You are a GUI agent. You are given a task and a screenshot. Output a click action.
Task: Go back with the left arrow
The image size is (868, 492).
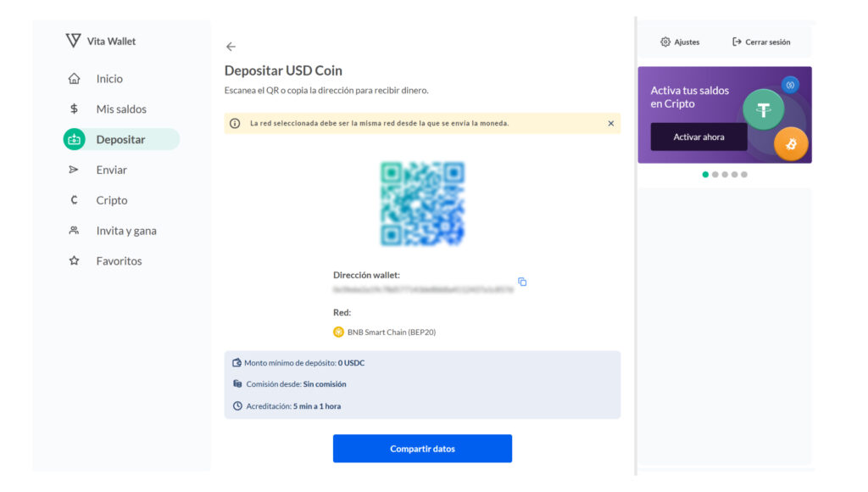(x=231, y=47)
